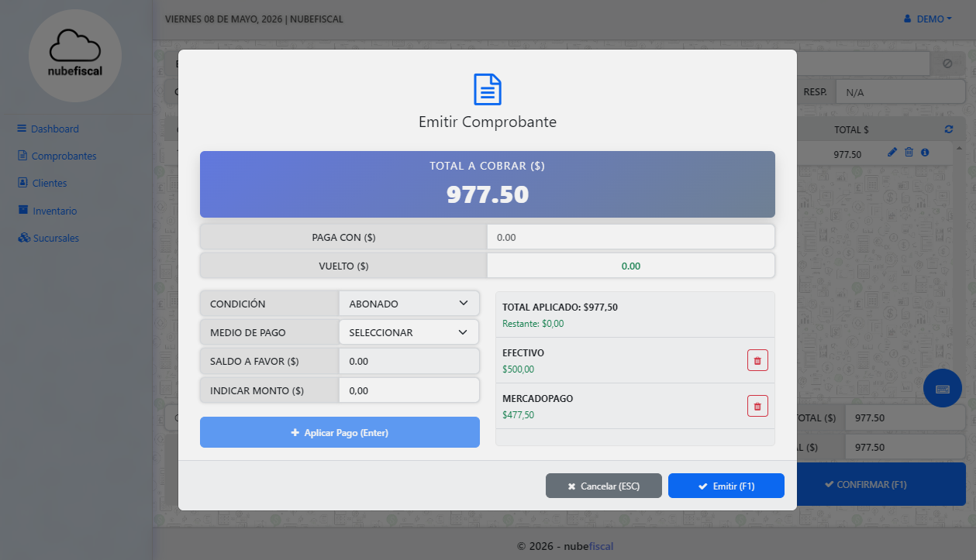Click the nubefiscal cloud logo
976x560 pixels.
[75, 56]
